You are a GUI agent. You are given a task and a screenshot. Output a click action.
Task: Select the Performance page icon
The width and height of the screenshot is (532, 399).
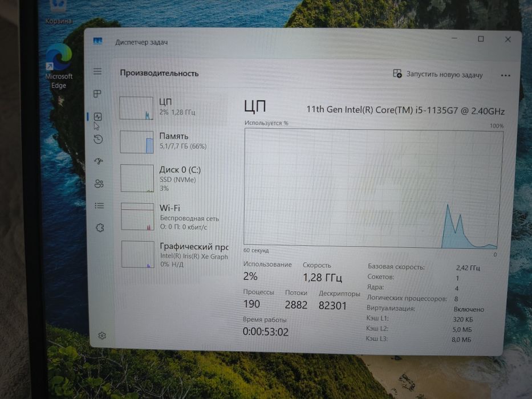click(98, 117)
